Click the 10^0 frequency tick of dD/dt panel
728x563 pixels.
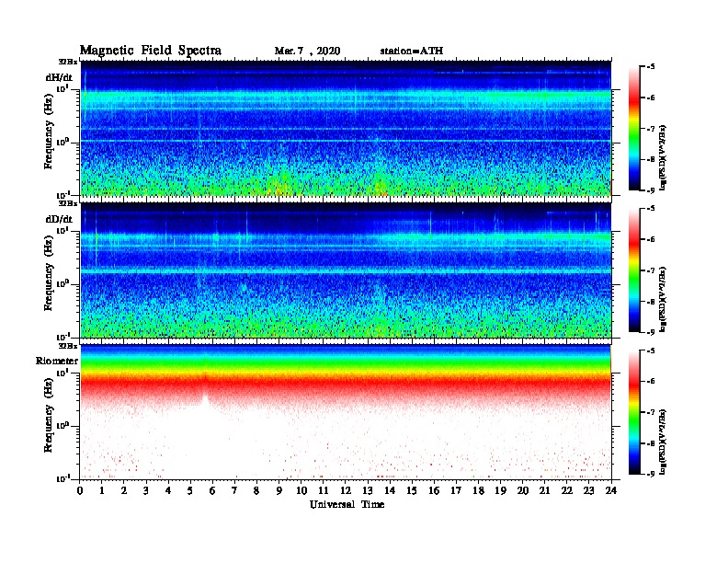coord(63,283)
